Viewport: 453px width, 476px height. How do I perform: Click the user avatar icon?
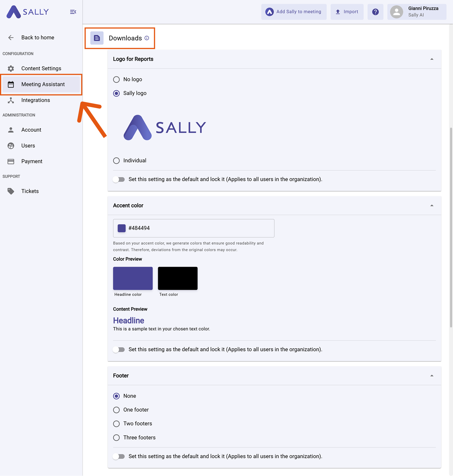(397, 12)
